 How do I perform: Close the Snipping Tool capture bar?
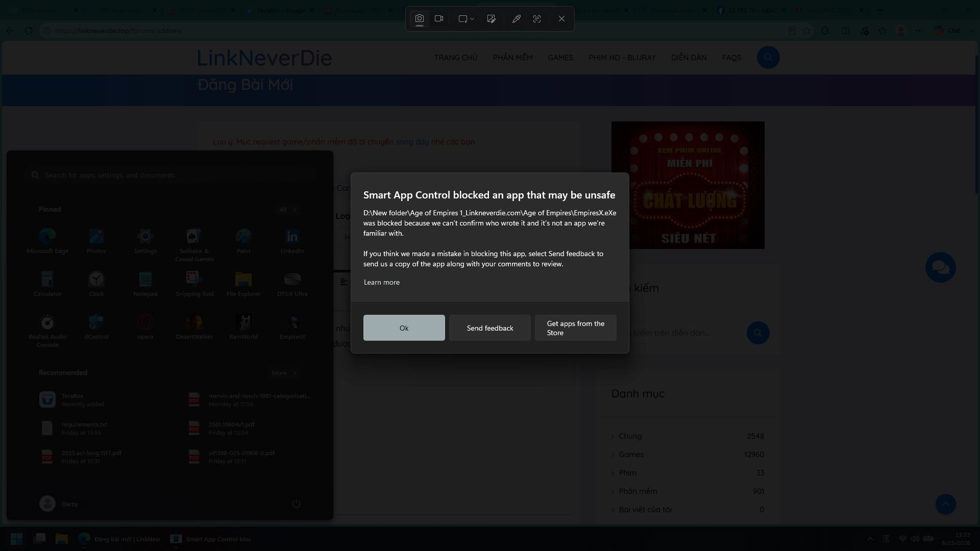tap(561, 19)
